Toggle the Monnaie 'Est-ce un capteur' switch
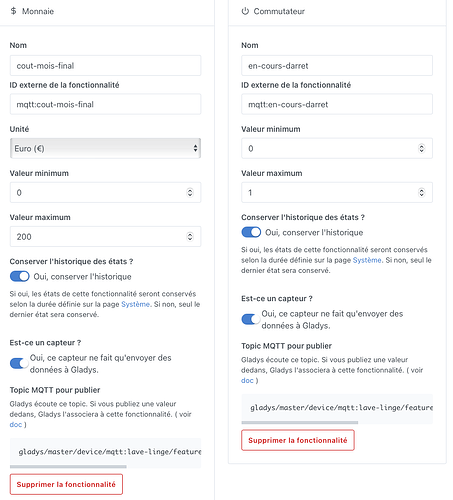 (x=19, y=363)
